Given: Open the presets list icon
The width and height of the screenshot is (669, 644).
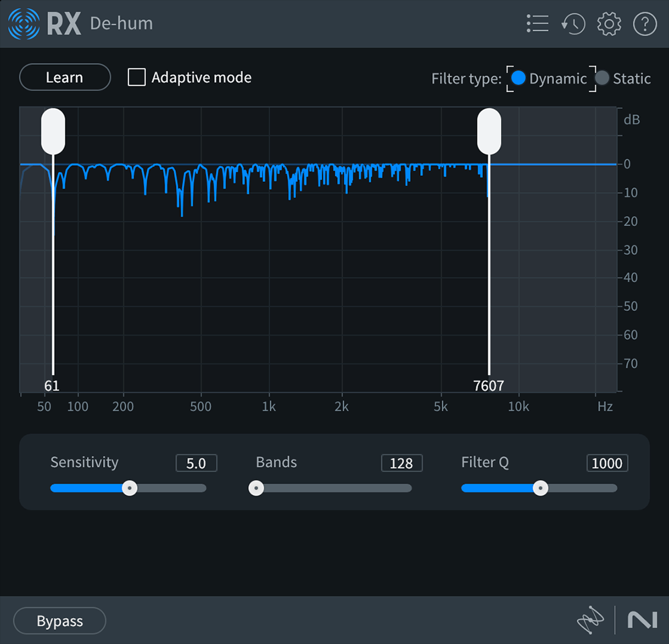Looking at the screenshot, I should [x=537, y=23].
